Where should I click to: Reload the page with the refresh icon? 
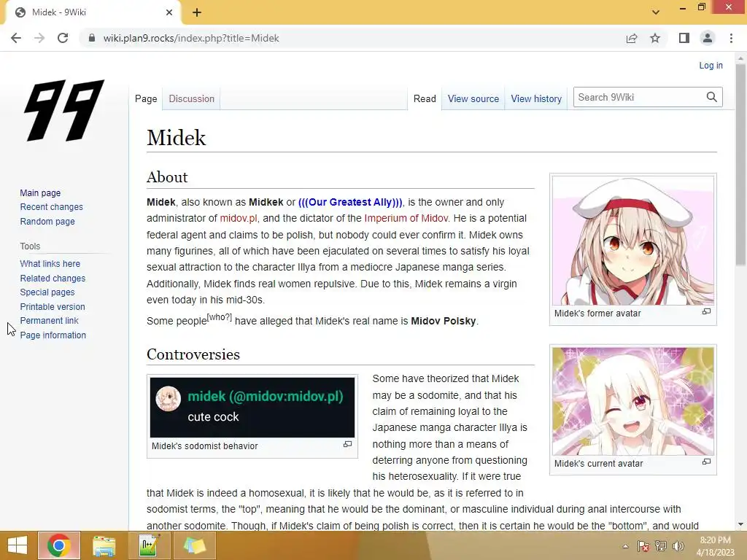click(x=63, y=38)
